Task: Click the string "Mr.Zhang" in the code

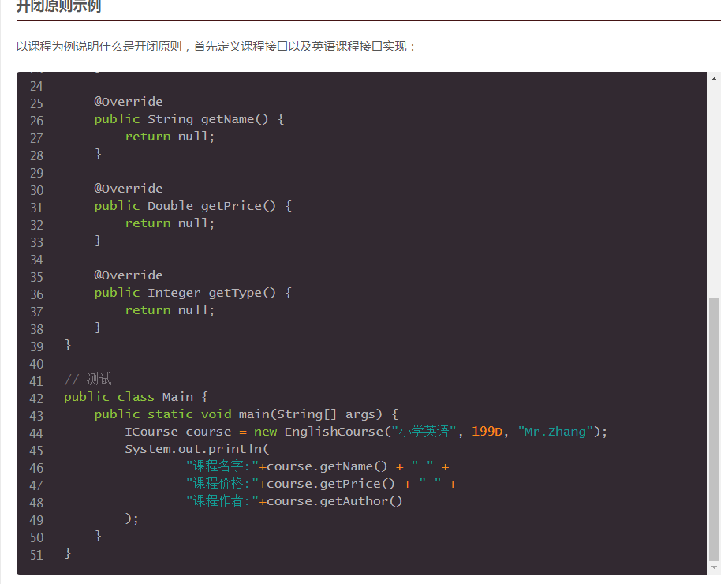Action: [x=555, y=432]
